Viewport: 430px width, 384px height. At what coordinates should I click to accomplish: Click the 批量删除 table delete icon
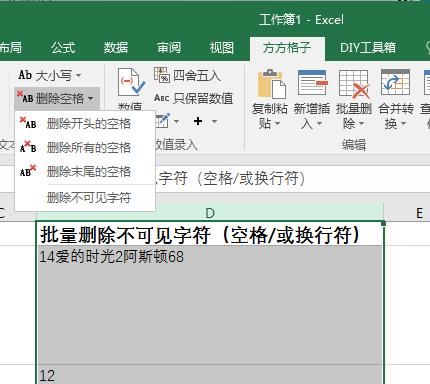[x=354, y=84]
